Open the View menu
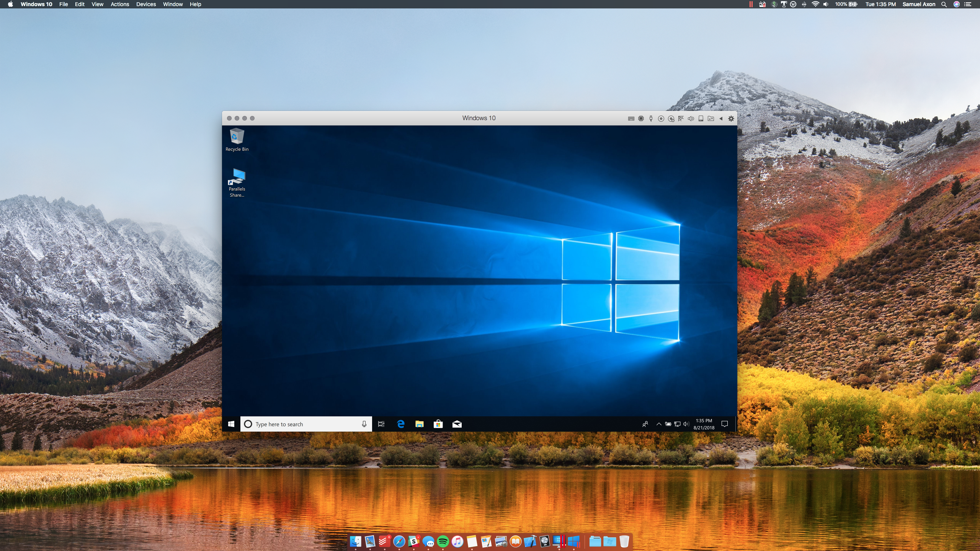 pyautogui.click(x=97, y=4)
